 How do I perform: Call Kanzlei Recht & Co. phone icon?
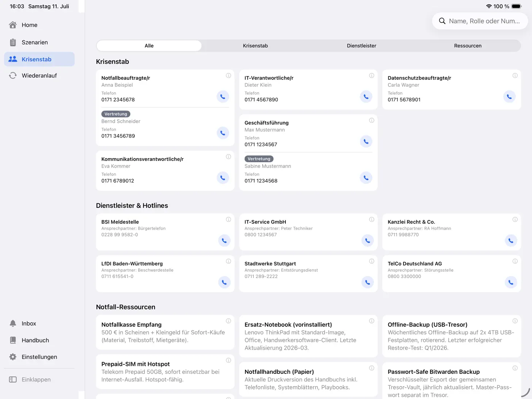(511, 241)
